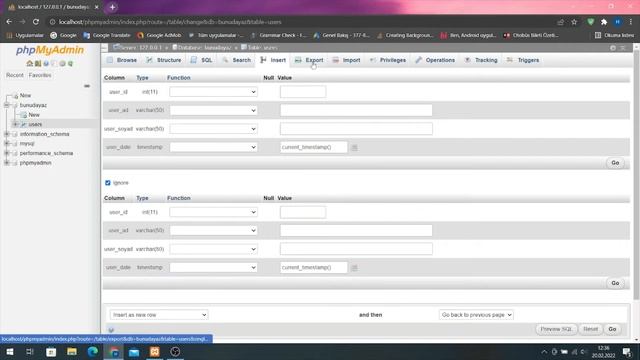Screen dimensions: 640x360
Task: Open notification center on taskbar
Action: click(x=627, y=352)
